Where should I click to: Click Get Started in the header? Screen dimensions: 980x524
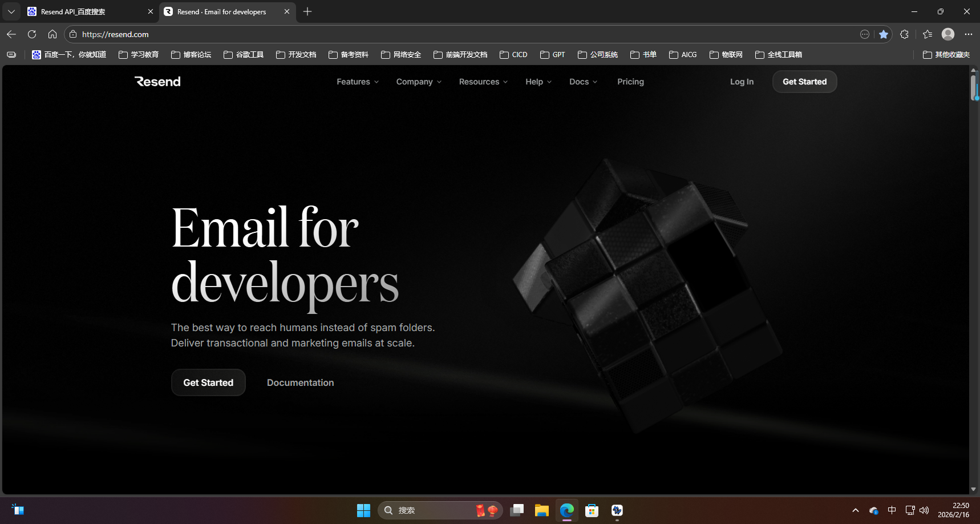pos(804,82)
